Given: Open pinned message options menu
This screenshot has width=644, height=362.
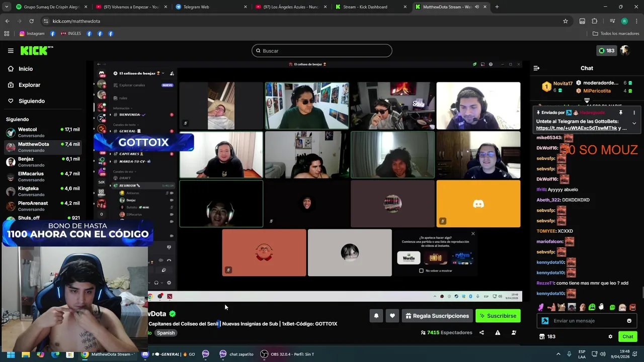Looking at the screenshot, I should [634, 113].
